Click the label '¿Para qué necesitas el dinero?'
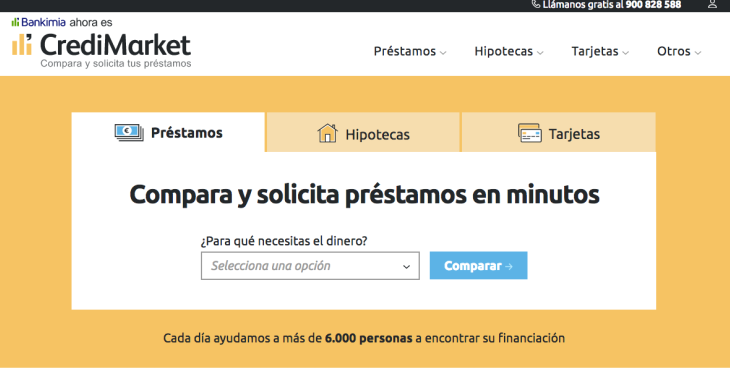The height and width of the screenshot is (389, 730). tap(284, 241)
